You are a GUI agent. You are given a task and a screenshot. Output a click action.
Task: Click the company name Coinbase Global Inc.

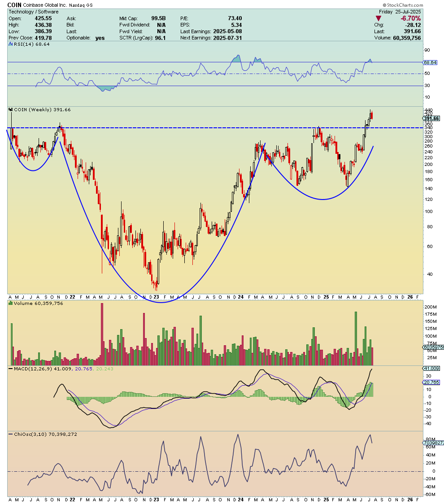point(45,5)
